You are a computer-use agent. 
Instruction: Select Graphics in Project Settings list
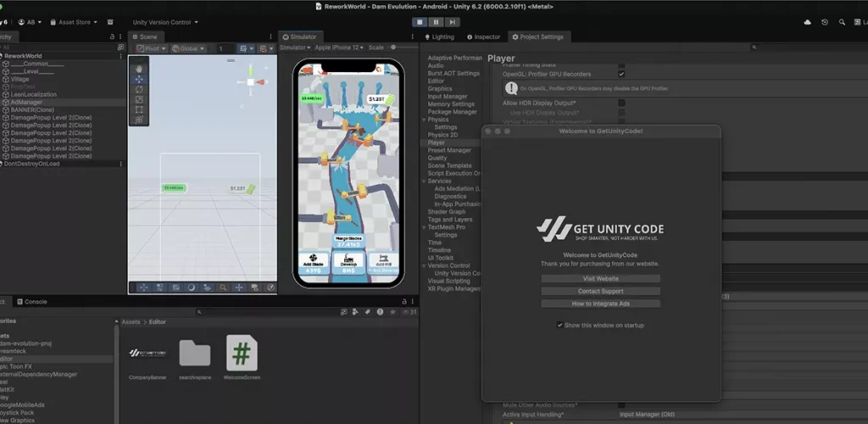tap(440, 88)
